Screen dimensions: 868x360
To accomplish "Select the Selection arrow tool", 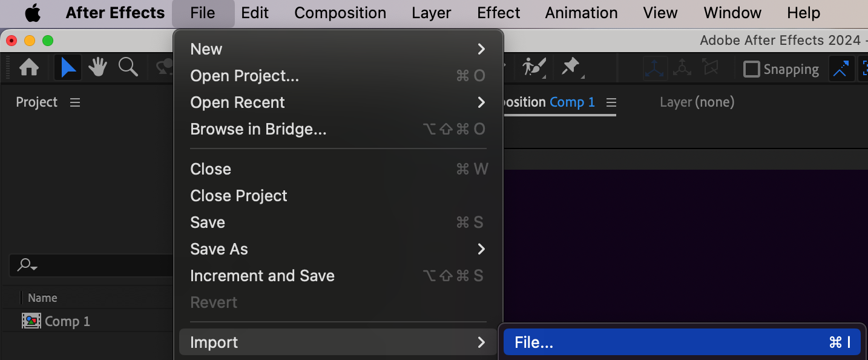I will 68,68.
